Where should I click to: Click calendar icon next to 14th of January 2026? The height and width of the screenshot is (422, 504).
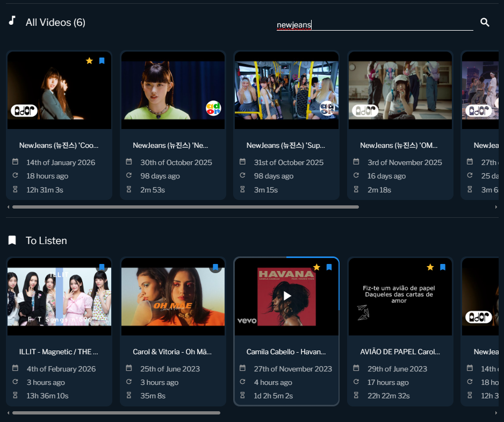click(x=15, y=161)
